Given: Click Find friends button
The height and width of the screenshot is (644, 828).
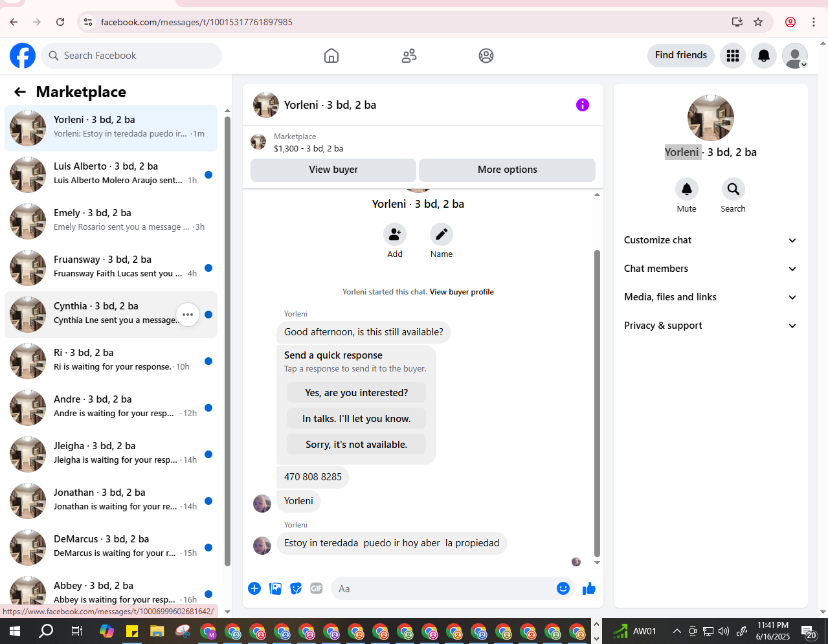Looking at the screenshot, I should 681,56.
